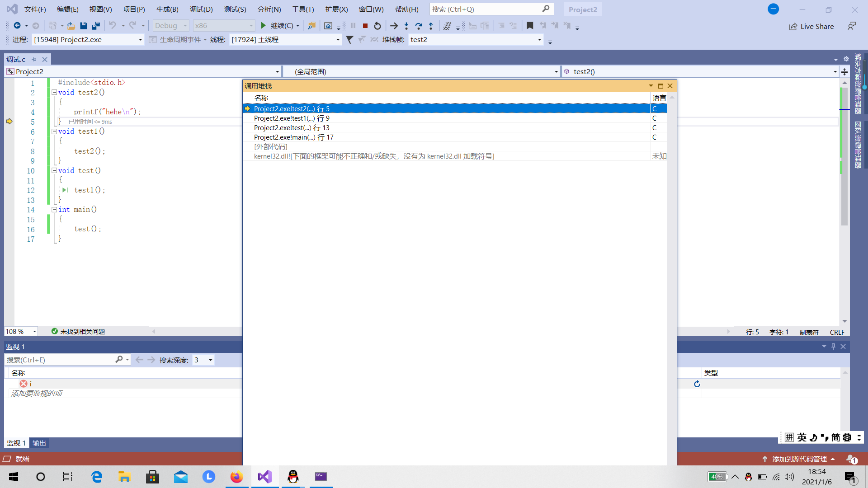Open the process dropdown Project2.exe
This screenshot has height=488, width=868.
[140, 40]
